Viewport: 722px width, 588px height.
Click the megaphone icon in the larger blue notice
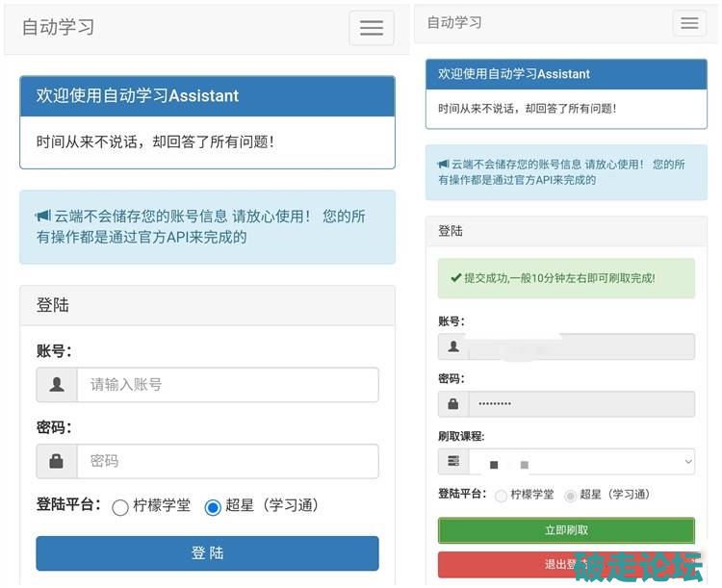pos(43,217)
